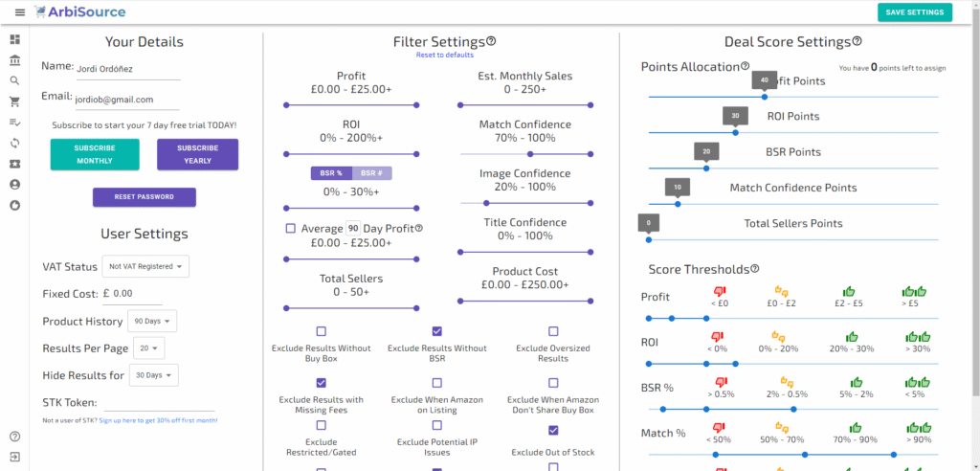
Task: Click the Reset to defaults link
Action: pyautogui.click(x=444, y=55)
